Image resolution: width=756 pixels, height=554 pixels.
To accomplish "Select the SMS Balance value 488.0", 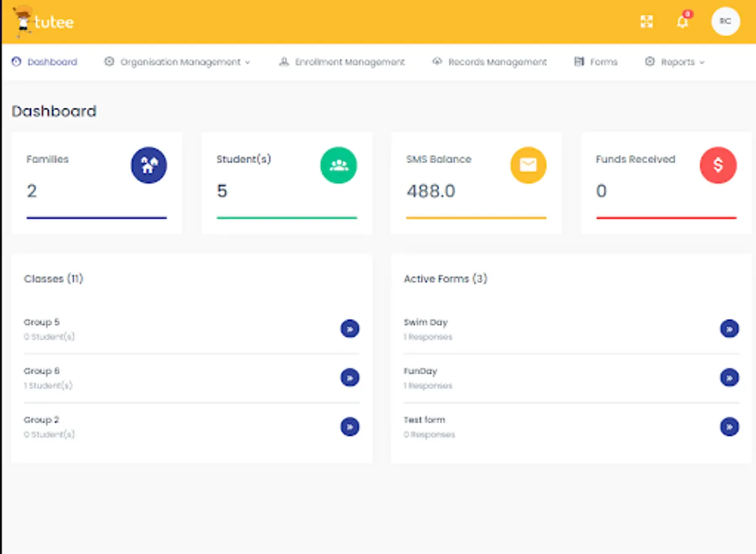I will coord(431,191).
